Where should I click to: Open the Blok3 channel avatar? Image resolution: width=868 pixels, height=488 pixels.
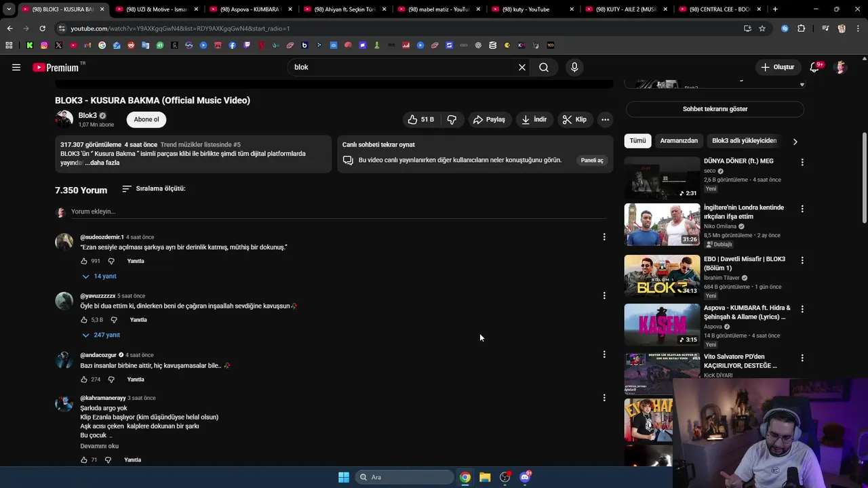64,119
